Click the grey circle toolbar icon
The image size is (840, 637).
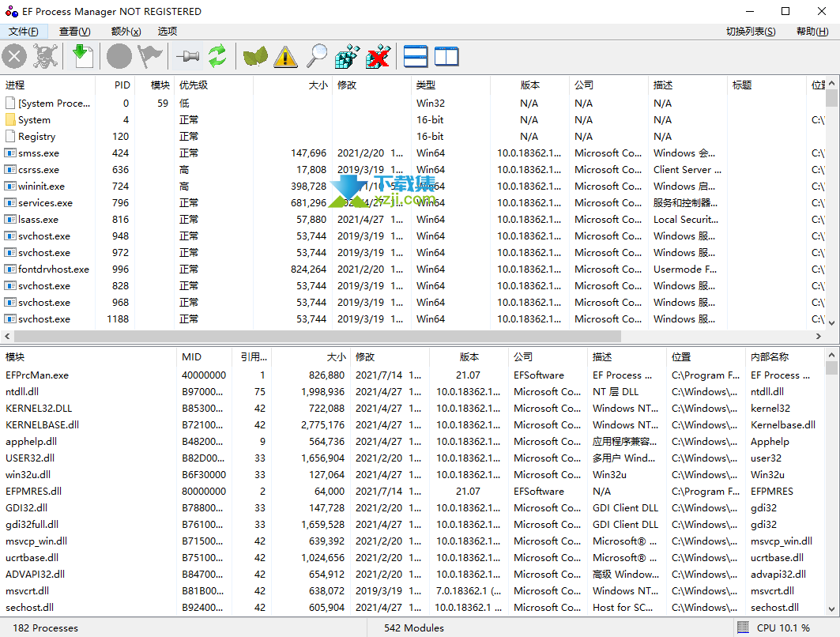(119, 56)
